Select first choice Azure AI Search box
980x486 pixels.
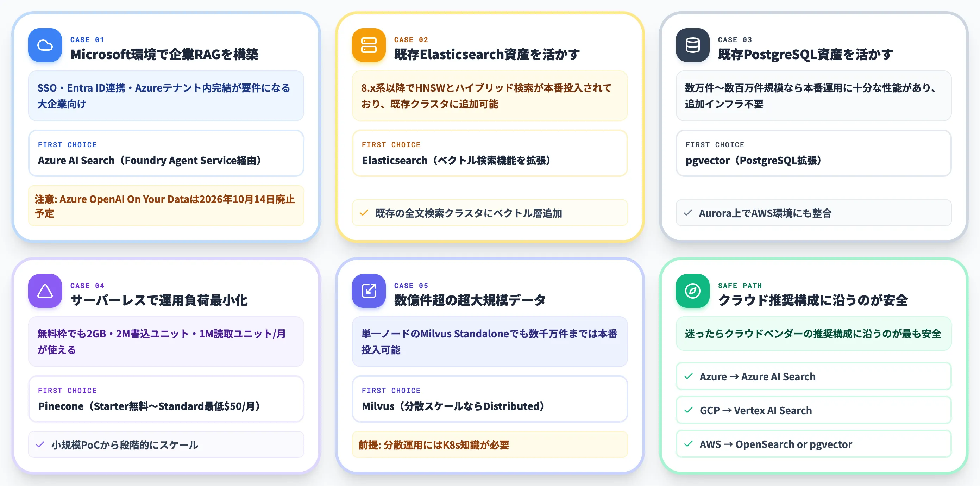coord(166,154)
